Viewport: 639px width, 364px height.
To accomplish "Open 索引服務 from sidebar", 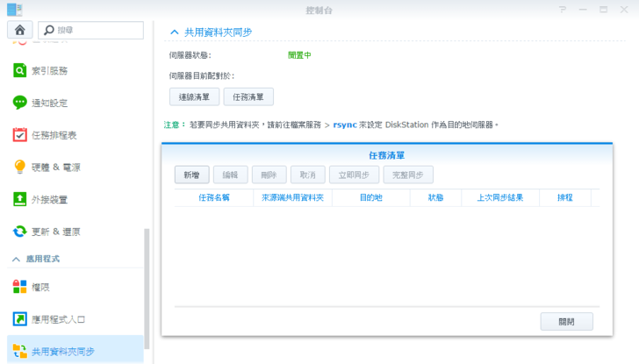I will click(51, 70).
